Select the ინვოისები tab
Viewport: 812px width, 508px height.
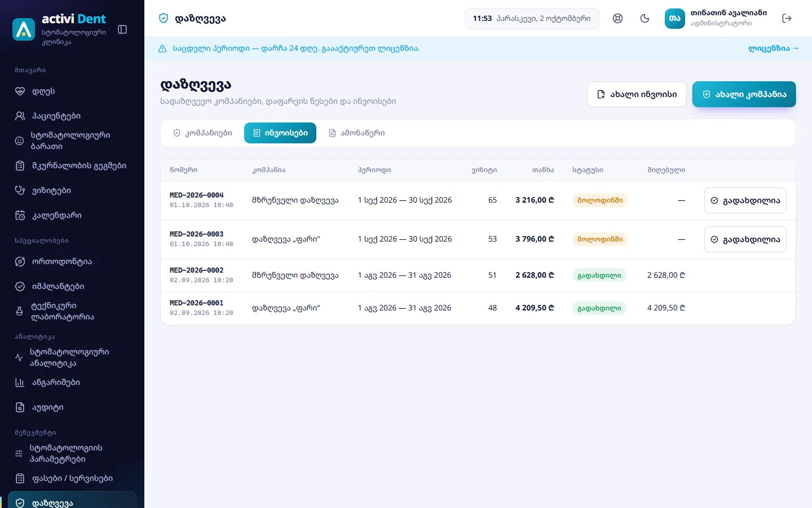click(280, 133)
